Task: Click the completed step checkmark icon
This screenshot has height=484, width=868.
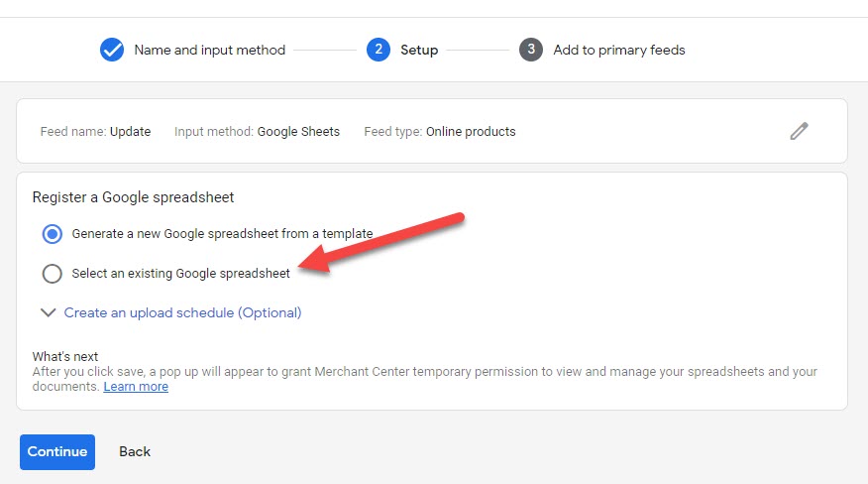Action: 112,50
